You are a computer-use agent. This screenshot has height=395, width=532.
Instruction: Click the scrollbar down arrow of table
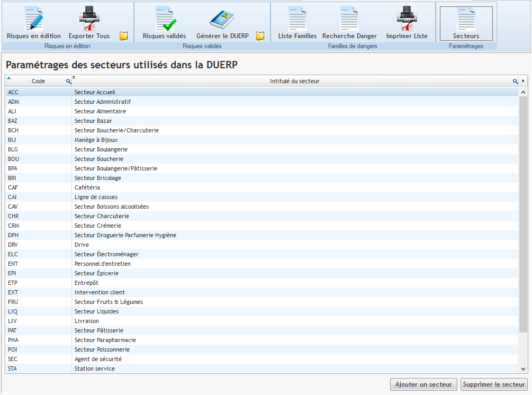click(523, 369)
